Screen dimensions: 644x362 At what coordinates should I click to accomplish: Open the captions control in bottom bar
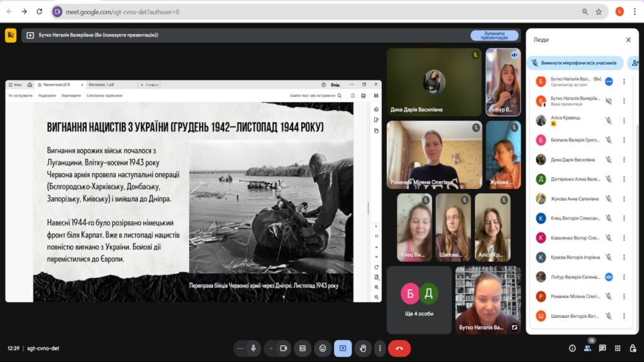pyautogui.click(x=303, y=348)
